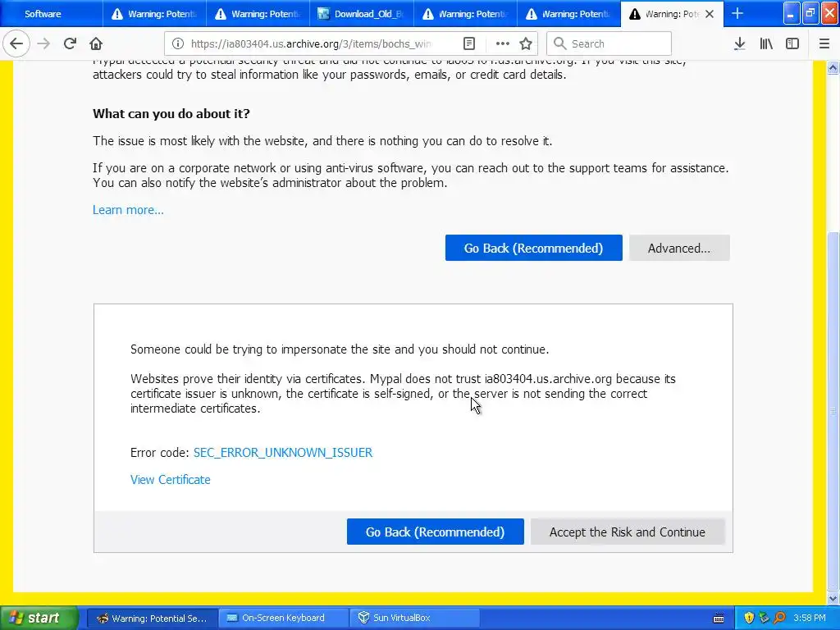Open the View Certificate link

pos(171,480)
